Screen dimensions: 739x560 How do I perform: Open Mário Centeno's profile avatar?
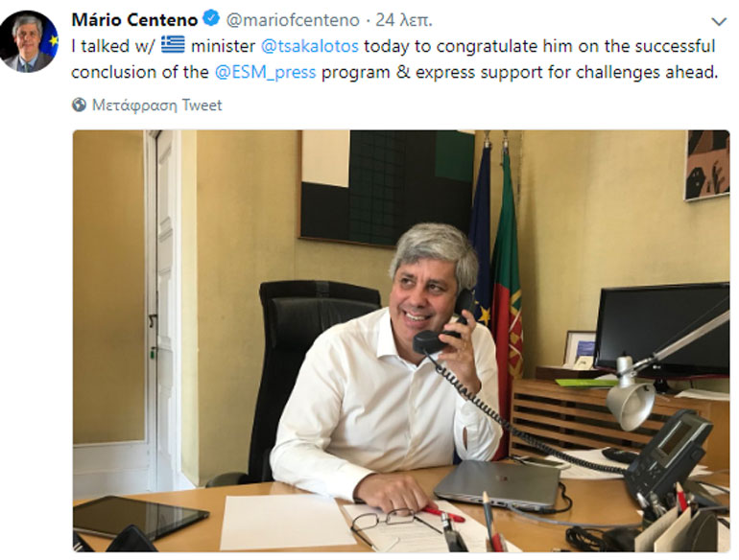point(29,41)
